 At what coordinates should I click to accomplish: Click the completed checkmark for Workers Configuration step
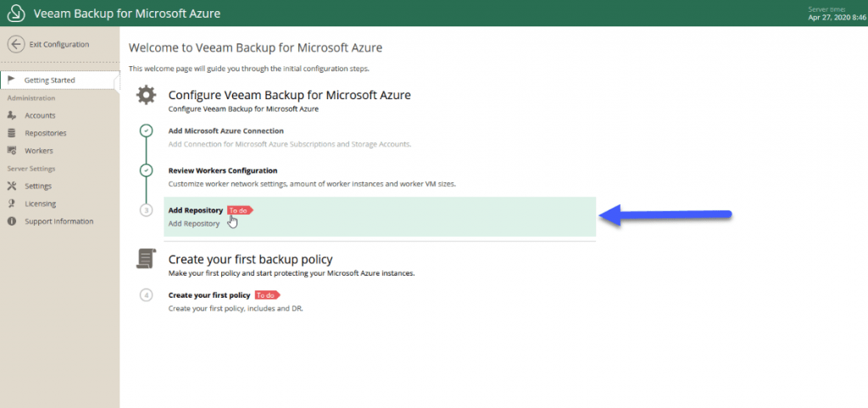point(146,170)
